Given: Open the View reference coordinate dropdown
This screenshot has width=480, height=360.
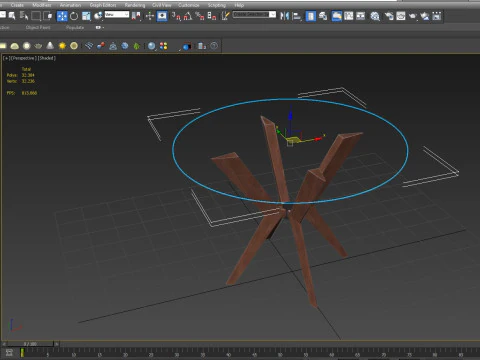Looking at the screenshot, I should click(x=117, y=15).
